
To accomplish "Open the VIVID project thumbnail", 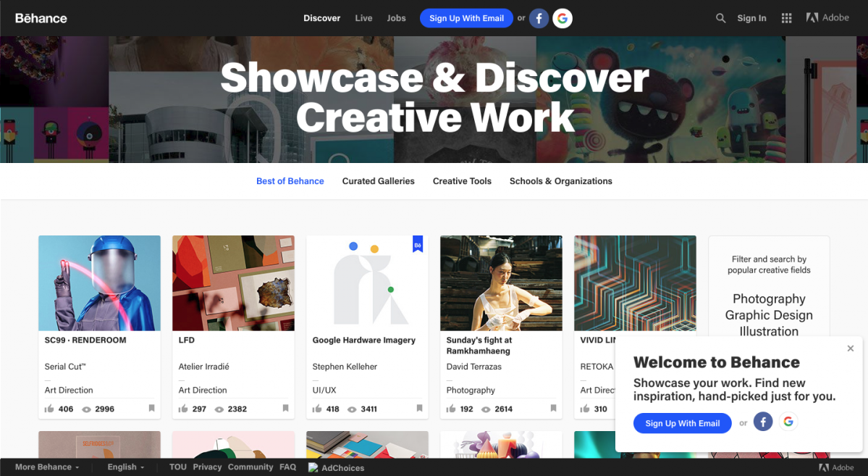I will coord(636,283).
